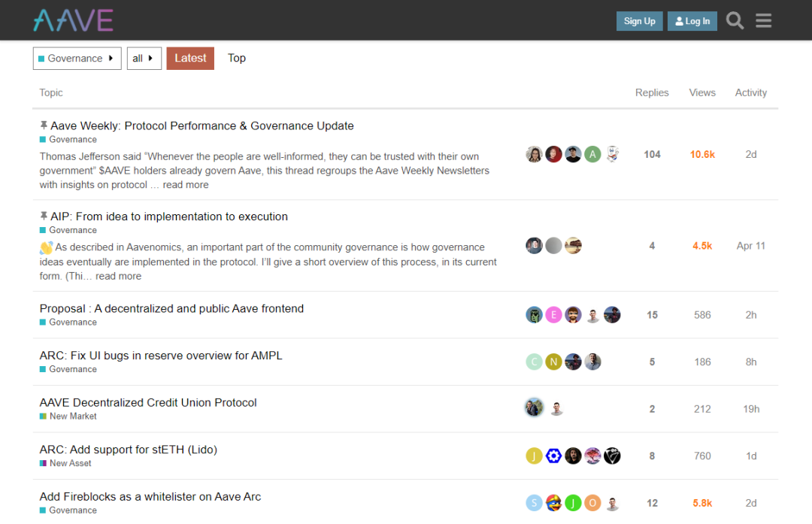
Task: Click 15 replies count on frontend proposal
Action: click(x=652, y=315)
